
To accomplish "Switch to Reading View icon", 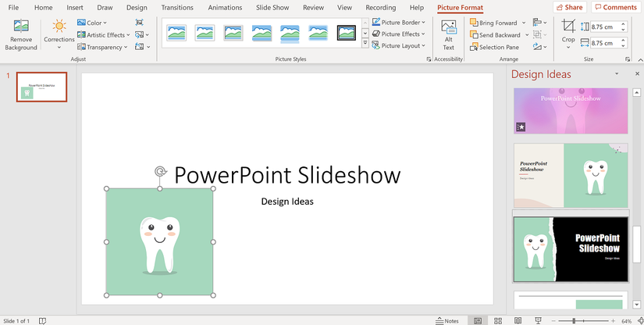I will click(x=518, y=321).
